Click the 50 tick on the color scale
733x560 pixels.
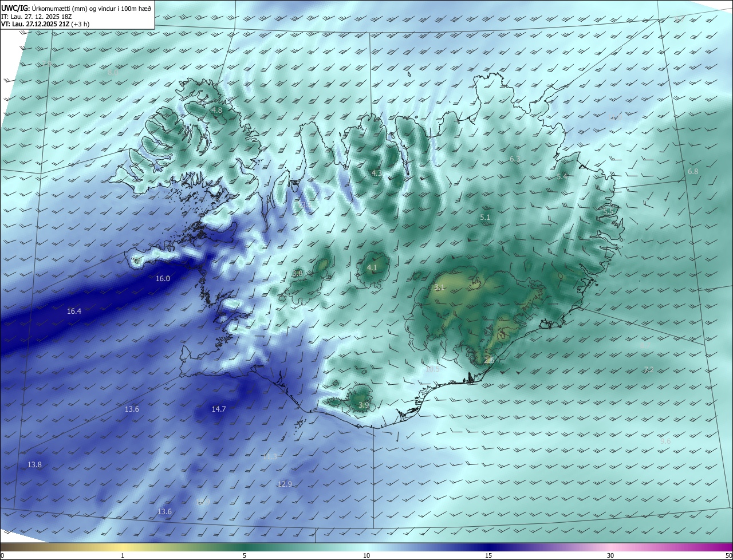click(728, 556)
